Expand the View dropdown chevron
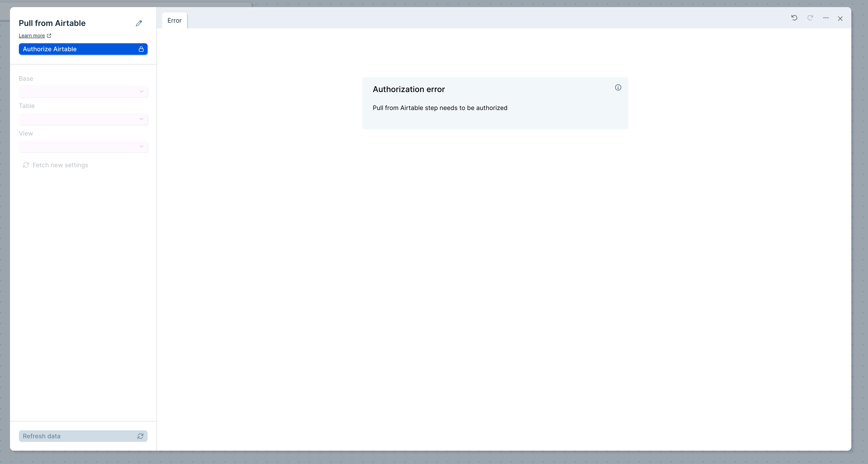The height and width of the screenshot is (464, 868). [142, 146]
